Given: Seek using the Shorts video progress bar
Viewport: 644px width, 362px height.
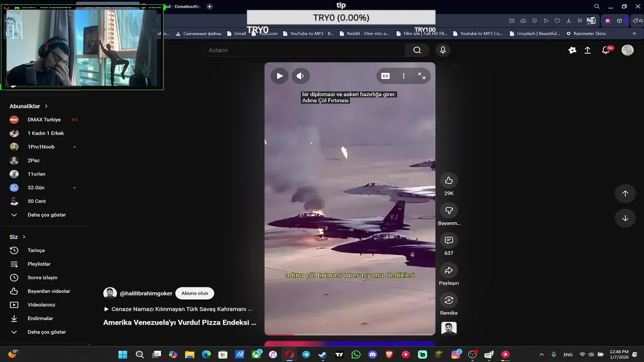Looking at the screenshot, I should (x=350, y=334).
